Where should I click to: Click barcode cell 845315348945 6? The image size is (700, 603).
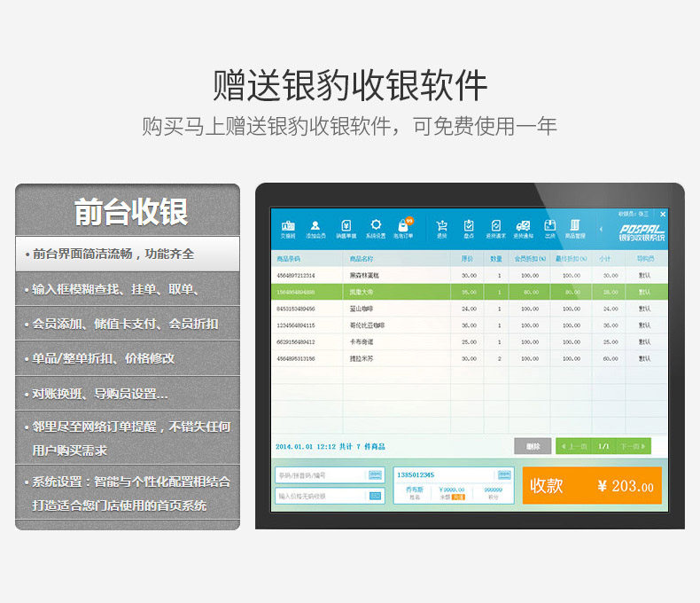(296, 309)
